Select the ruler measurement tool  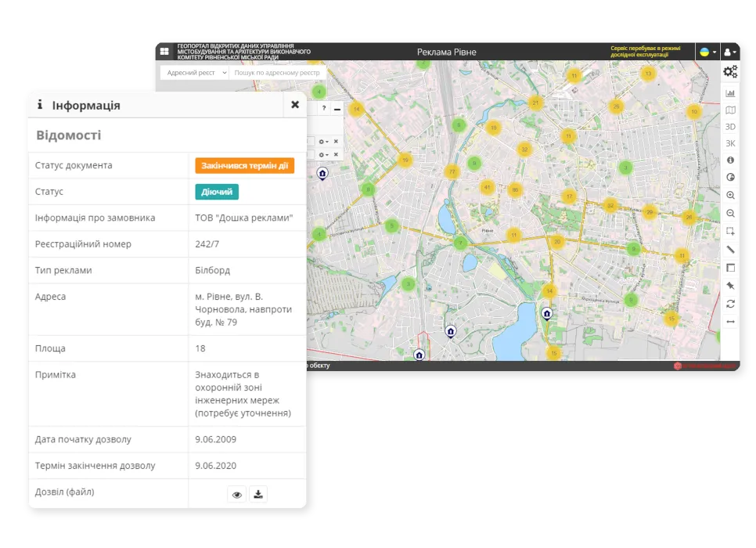[730, 250]
